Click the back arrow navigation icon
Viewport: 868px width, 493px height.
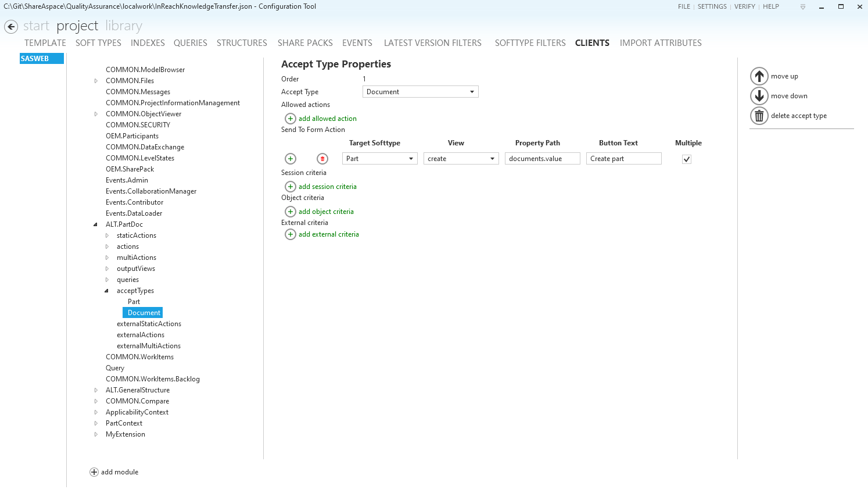coord(11,27)
